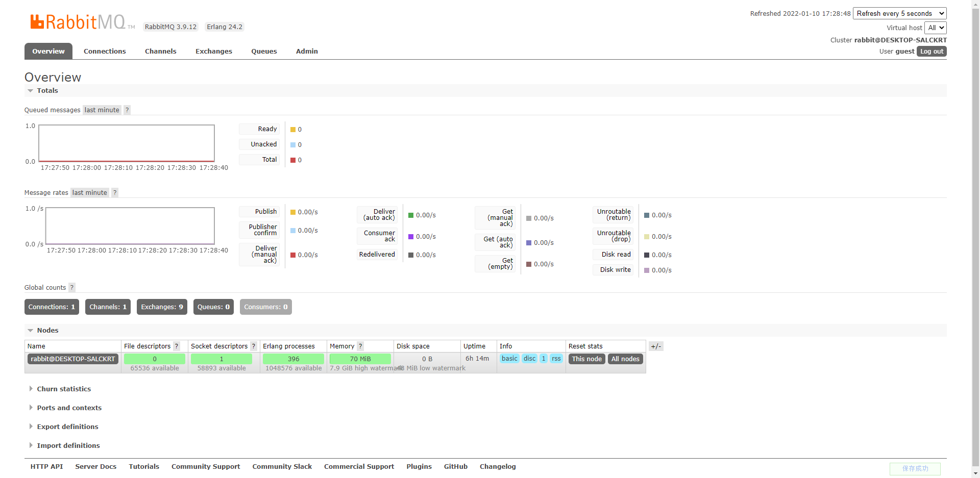The image size is (980, 478).
Task: Open the Server Docs link
Action: point(96,466)
